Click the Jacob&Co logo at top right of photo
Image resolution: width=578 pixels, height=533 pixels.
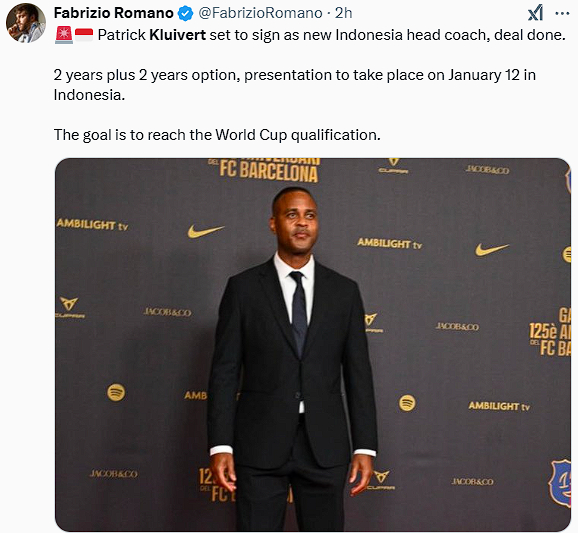(x=487, y=170)
